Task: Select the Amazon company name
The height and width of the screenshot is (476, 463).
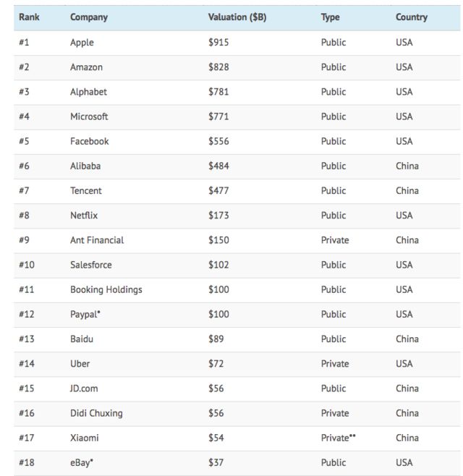Action: [x=86, y=67]
